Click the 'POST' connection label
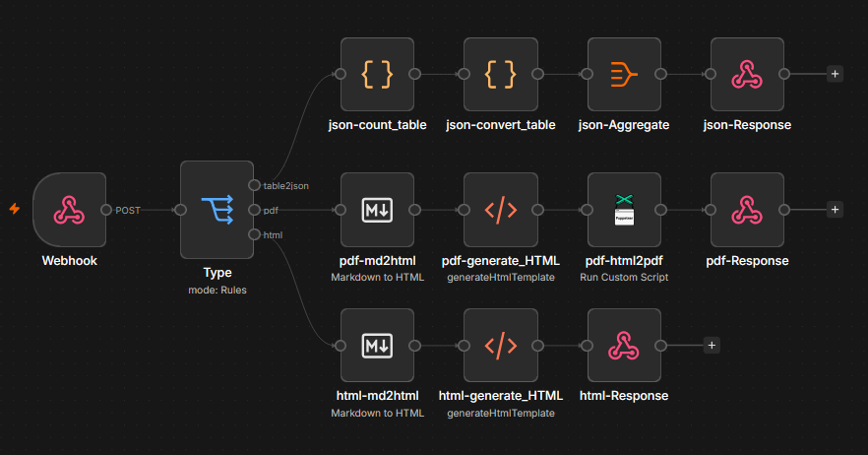This screenshot has height=455, width=868. [128, 210]
